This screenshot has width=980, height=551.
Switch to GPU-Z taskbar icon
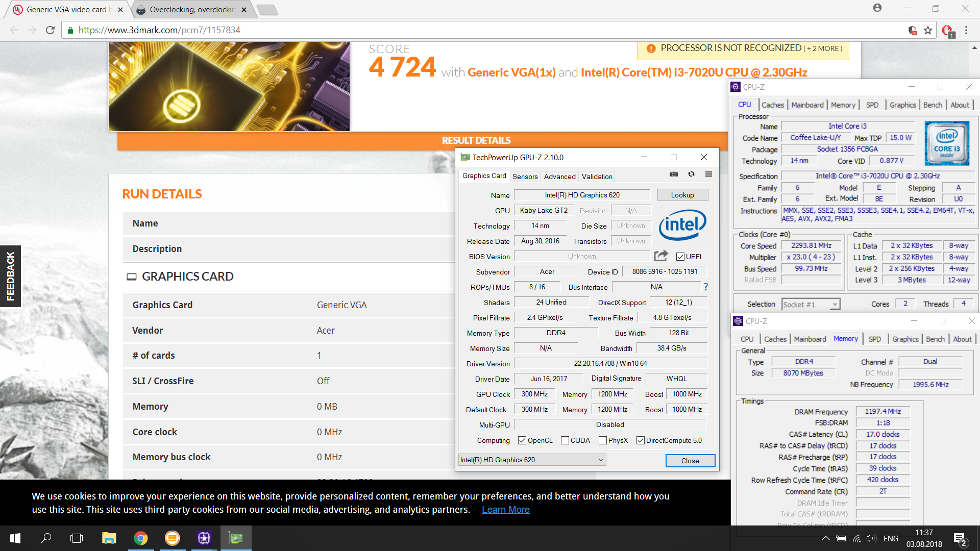coord(236,538)
